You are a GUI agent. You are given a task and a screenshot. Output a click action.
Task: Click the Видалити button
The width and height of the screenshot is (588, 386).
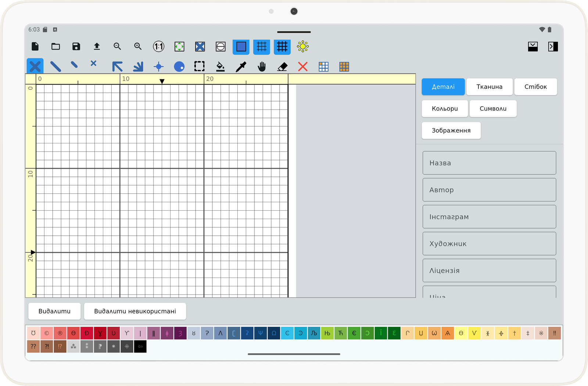point(55,311)
